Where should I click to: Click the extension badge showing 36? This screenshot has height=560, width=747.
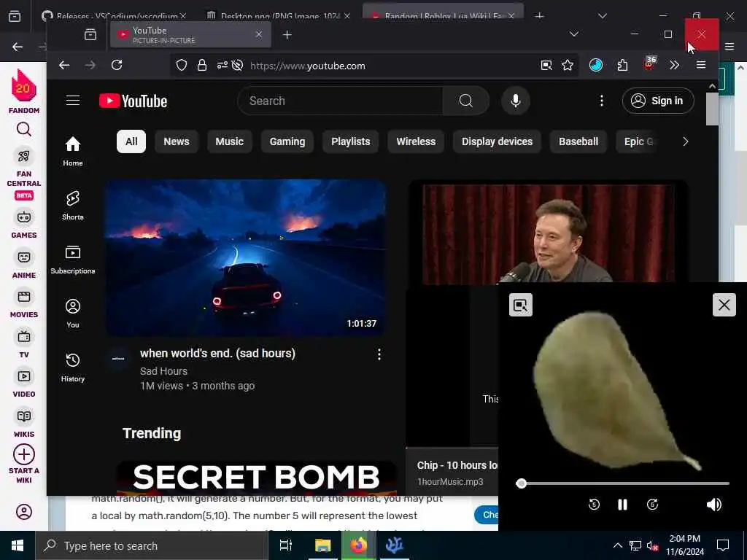point(650,63)
